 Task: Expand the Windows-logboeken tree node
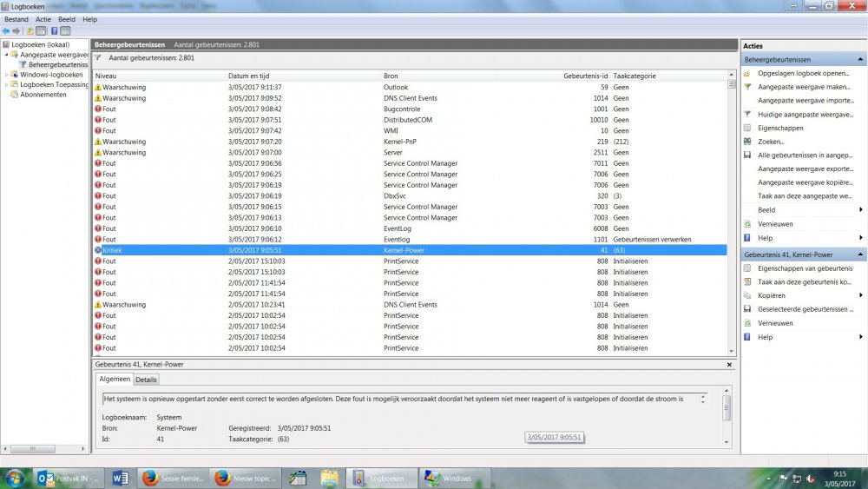pos(7,75)
